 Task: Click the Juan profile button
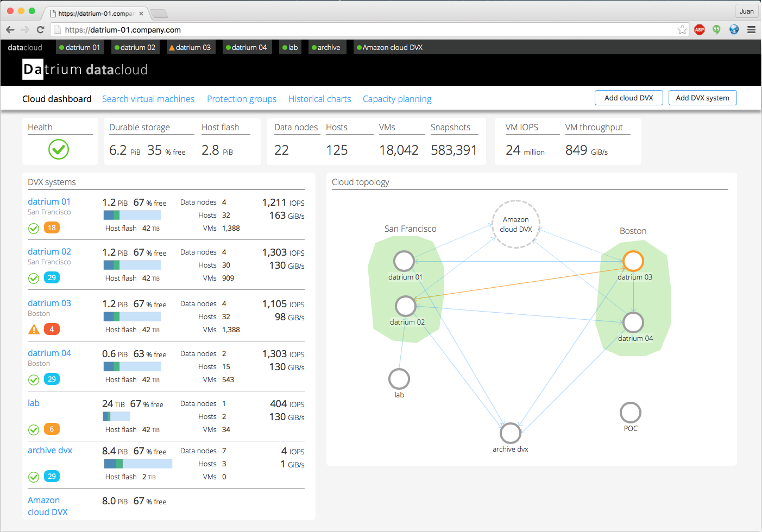pyautogui.click(x=747, y=11)
